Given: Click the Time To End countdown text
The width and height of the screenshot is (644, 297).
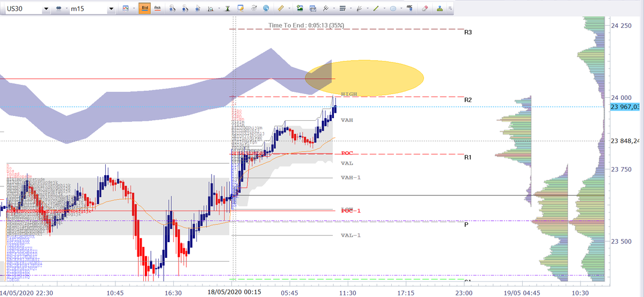Looking at the screenshot, I should [306, 25].
